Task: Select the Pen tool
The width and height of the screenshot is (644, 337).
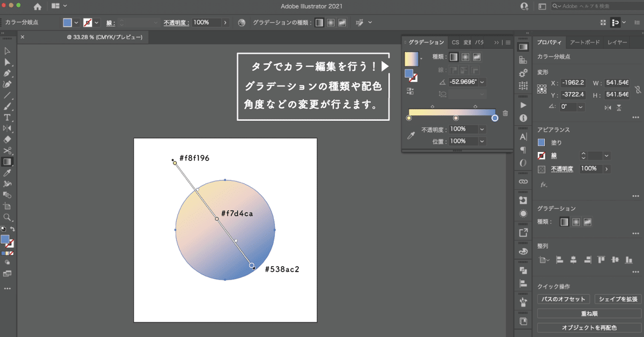Action: click(7, 74)
